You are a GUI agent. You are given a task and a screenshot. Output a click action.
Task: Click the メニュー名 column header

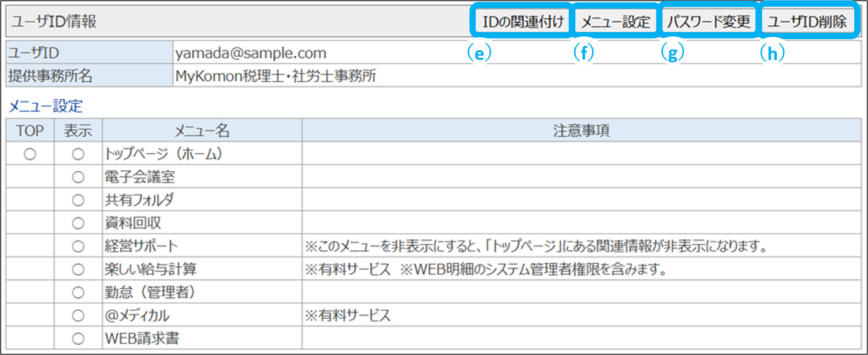tap(202, 130)
